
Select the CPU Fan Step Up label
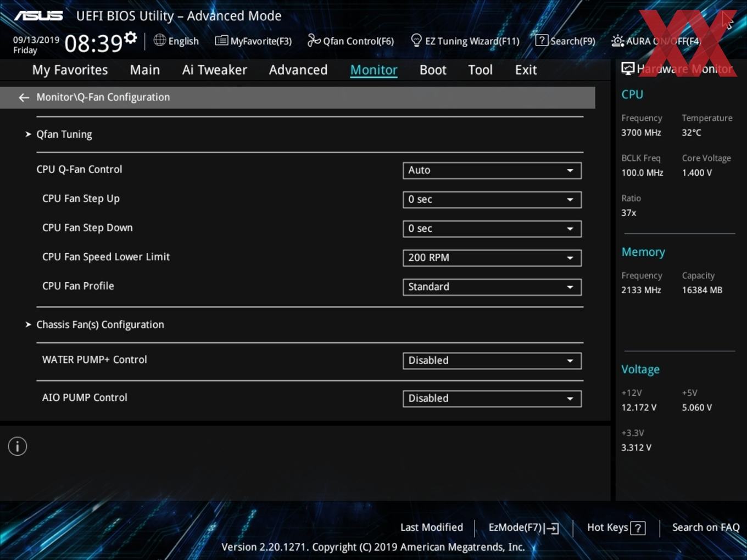[x=81, y=199]
